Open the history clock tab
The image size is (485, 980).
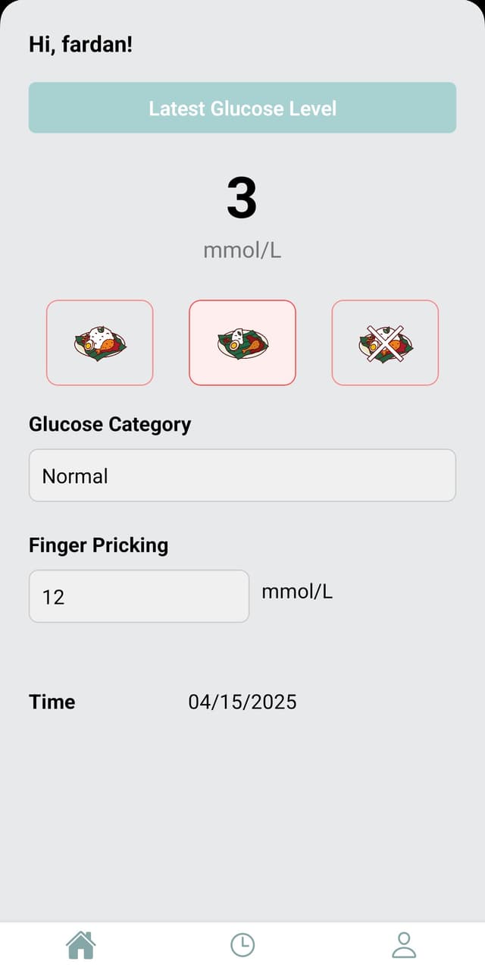pos(242,945)
